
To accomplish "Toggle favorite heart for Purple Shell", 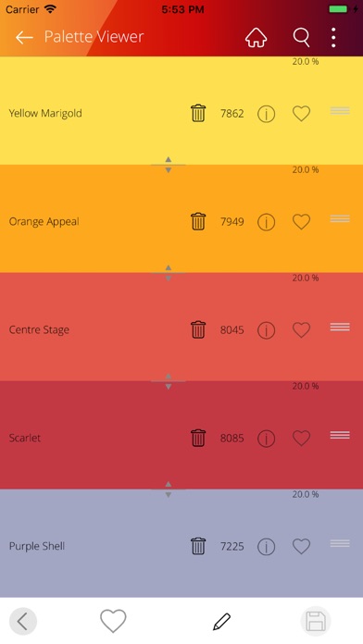I will click(x=301, y=546).
